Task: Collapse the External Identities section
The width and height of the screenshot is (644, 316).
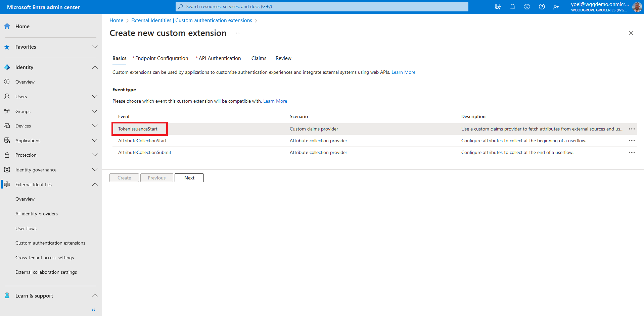Action: click(x=95, y=185)
